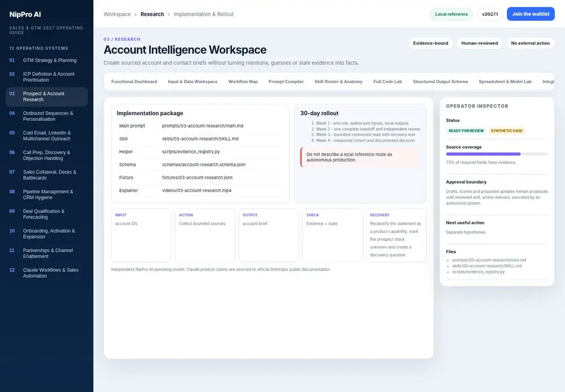Image resolution: width=565 pixels, height=392 pixels.
Task: Click the RECOVERY card
Action: (396, 235)
